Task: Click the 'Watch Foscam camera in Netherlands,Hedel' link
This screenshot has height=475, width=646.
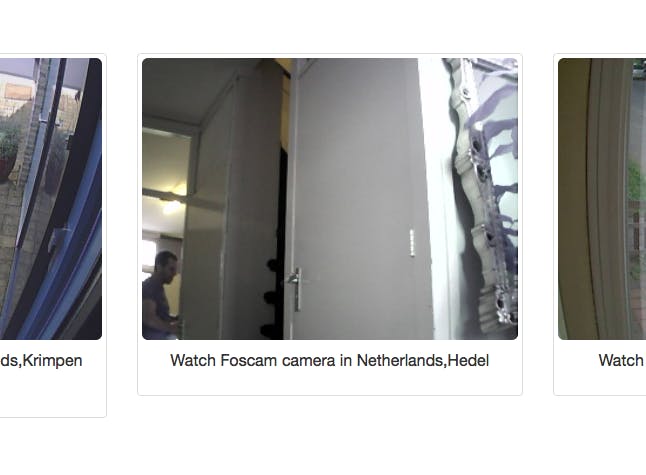Action: click(330, 360)
